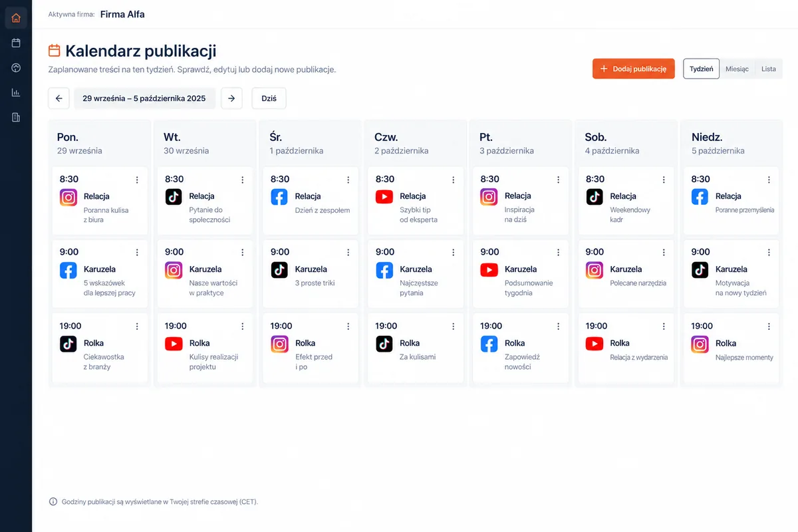Click the TikTok icon for Motywacja na nowy tydzień
The height and width of the screenshot is (532, 798).
[700, 270]
